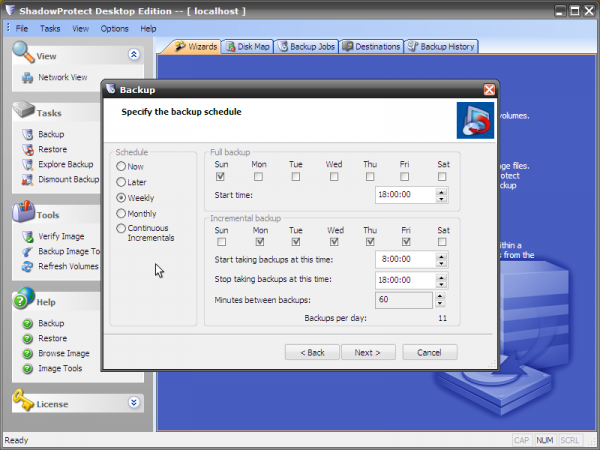Screen dimensions: 600x450
Task: Click the Tools toolbox icon
Action: pos(23,211)
